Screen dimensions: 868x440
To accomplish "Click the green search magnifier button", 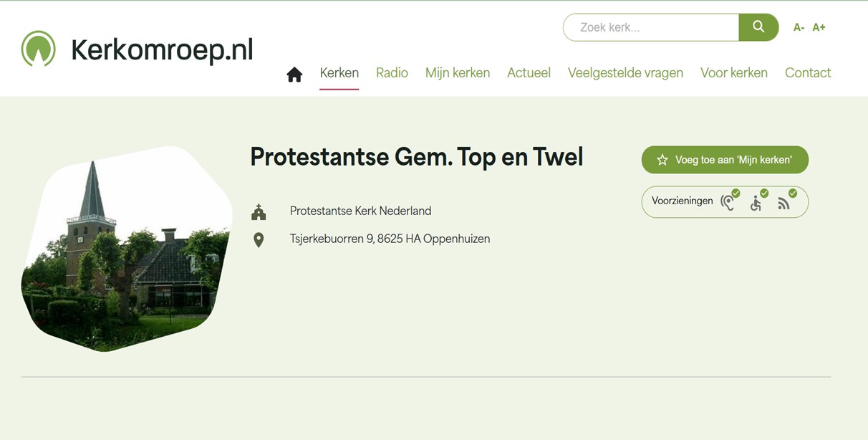I will point(758,27).
